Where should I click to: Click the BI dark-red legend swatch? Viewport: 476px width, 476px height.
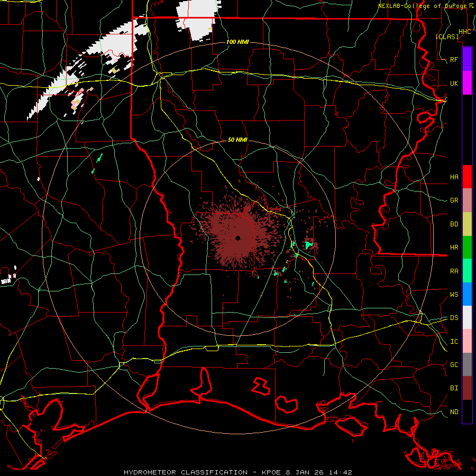point(467,388)
